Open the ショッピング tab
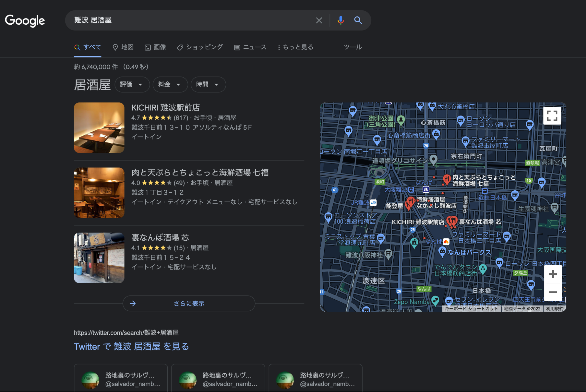This screenshot has height=392, width=586. tap(200, 47)
